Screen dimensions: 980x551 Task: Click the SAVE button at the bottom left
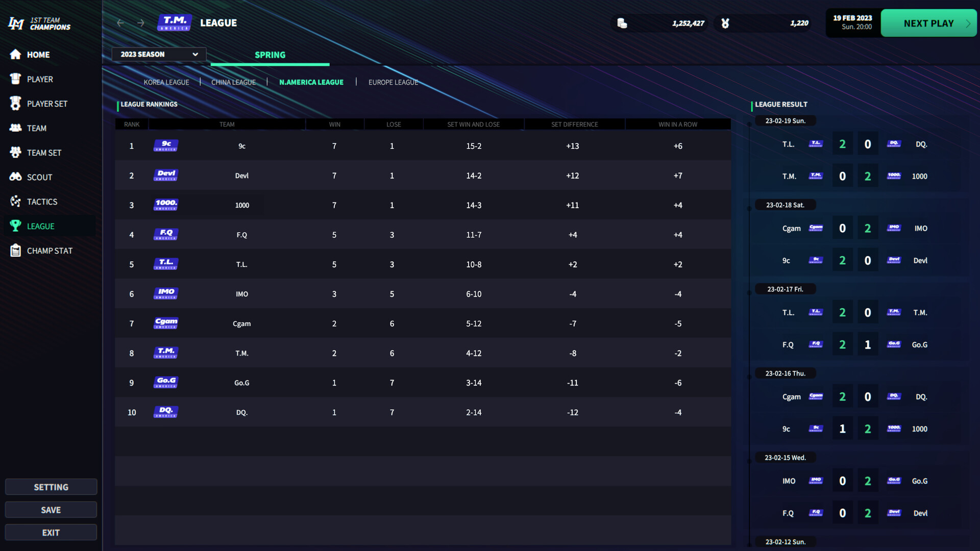pyautogui.click(x=51, y=509)
